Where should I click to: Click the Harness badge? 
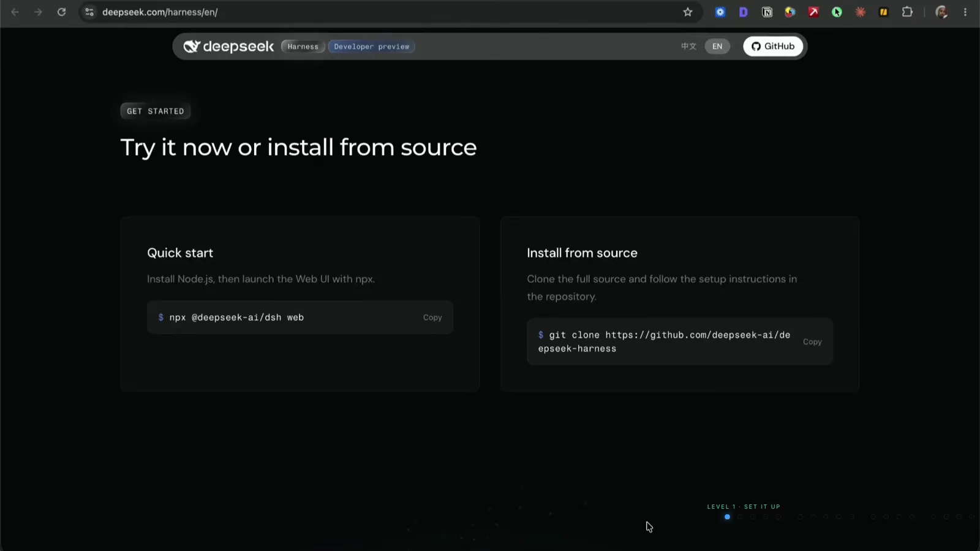(x=303, y=47)
